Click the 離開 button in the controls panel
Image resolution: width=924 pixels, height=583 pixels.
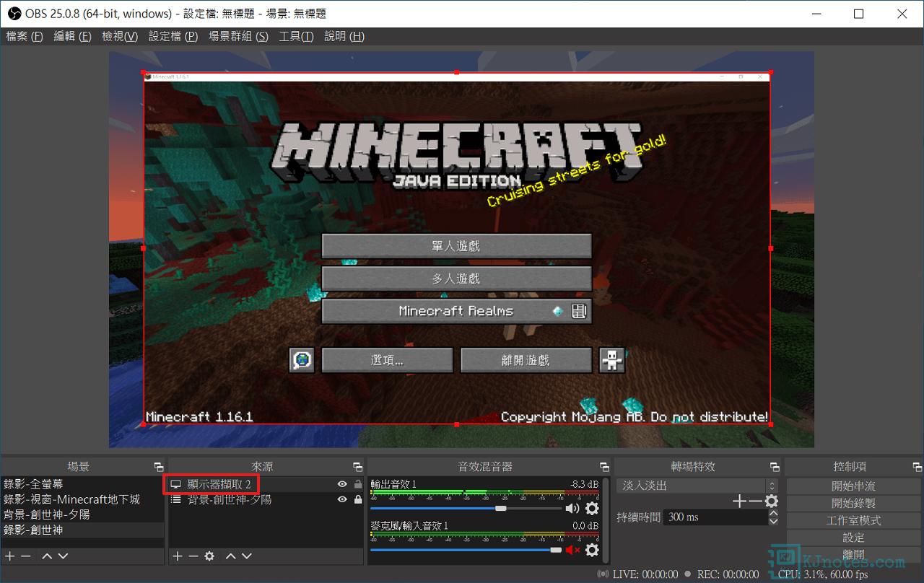tap(853, 555)
